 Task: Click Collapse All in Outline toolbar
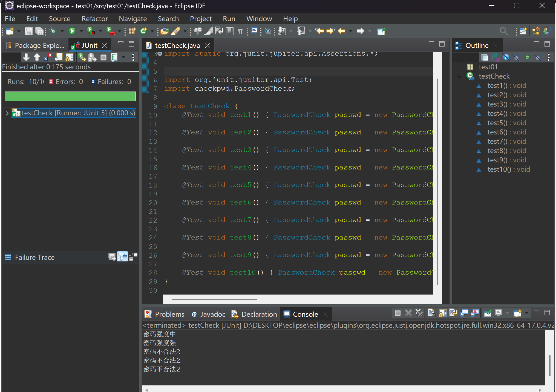coord(485,57)
